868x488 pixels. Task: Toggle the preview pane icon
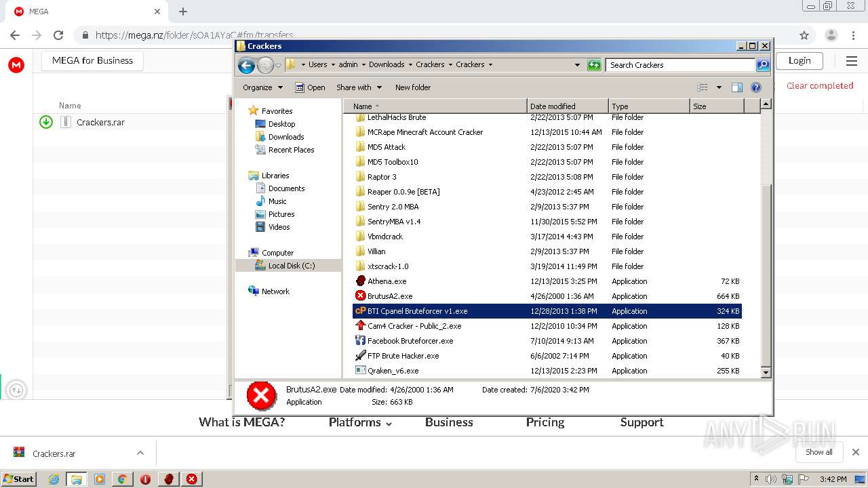tap(737, 87)
